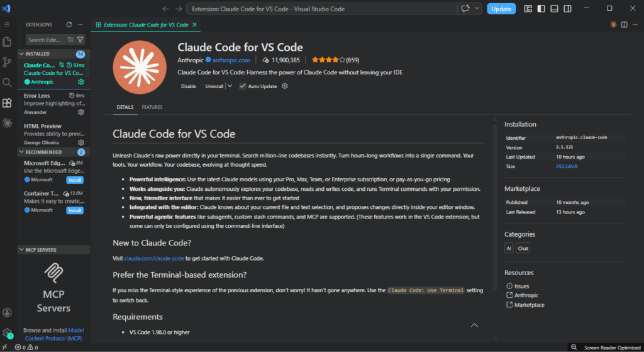This screenshot has height=352, width=644.
Task: Clear extensions search results
Action: (x=70, y=40)
